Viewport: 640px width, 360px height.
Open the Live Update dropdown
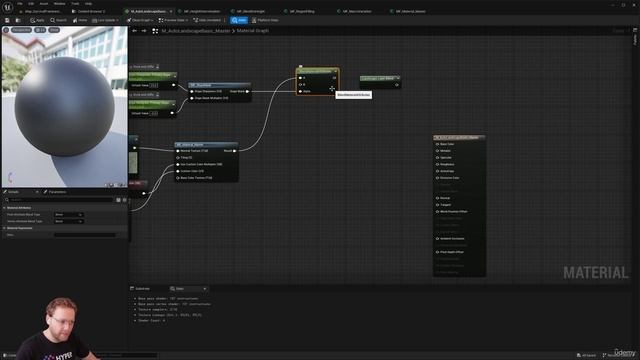(106, 20)
